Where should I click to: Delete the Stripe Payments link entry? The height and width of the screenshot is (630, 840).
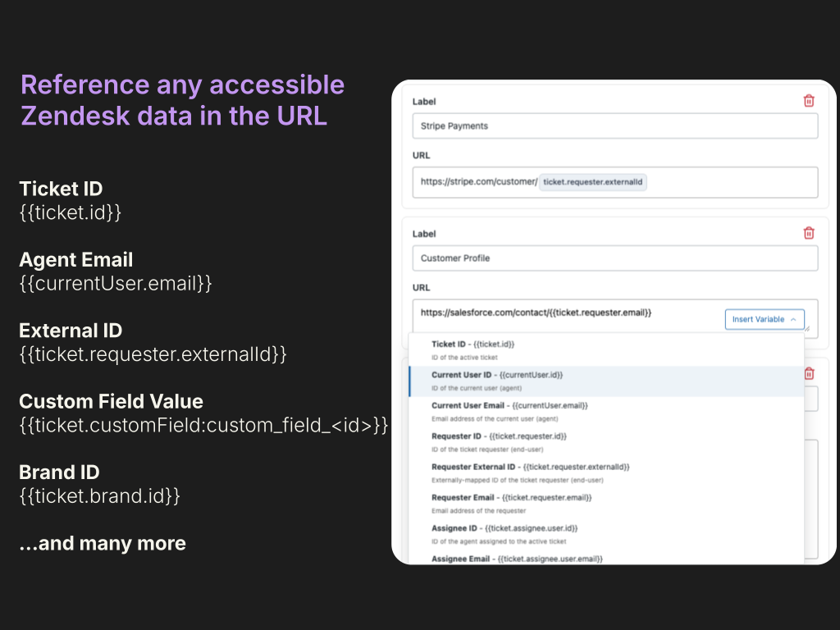[x=809, y=101]
